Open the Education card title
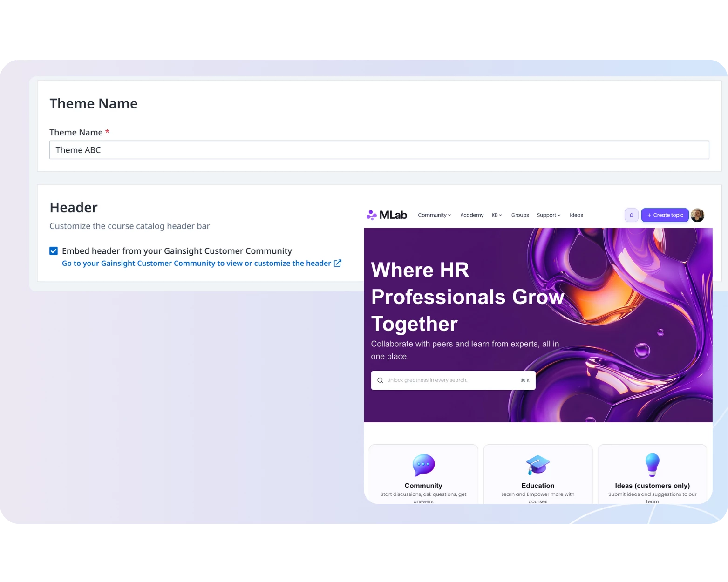Image resolution: width=728 pixels, height=582 pixels. [x=538, y=486]
